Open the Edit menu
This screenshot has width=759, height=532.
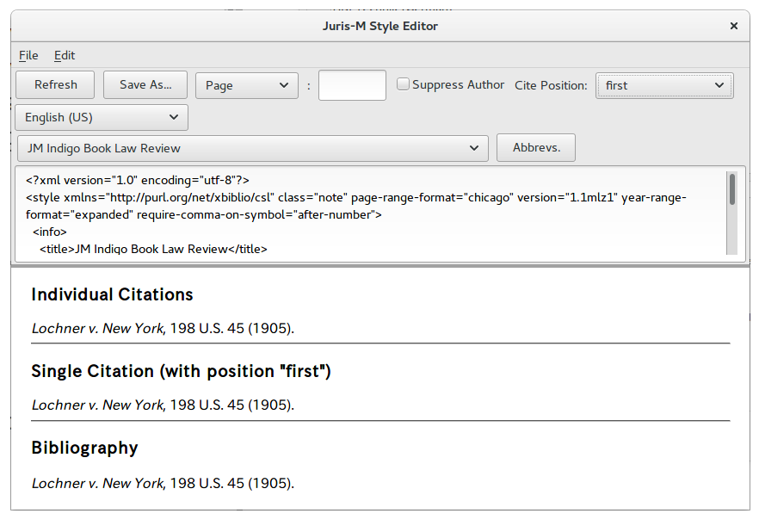click(x=65, y=56)
